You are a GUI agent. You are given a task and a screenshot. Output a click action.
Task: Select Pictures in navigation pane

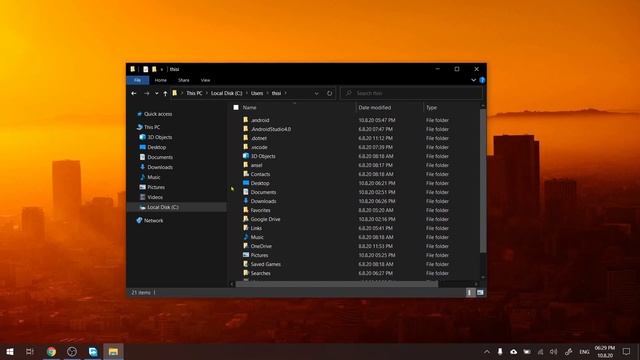point(156,187)
